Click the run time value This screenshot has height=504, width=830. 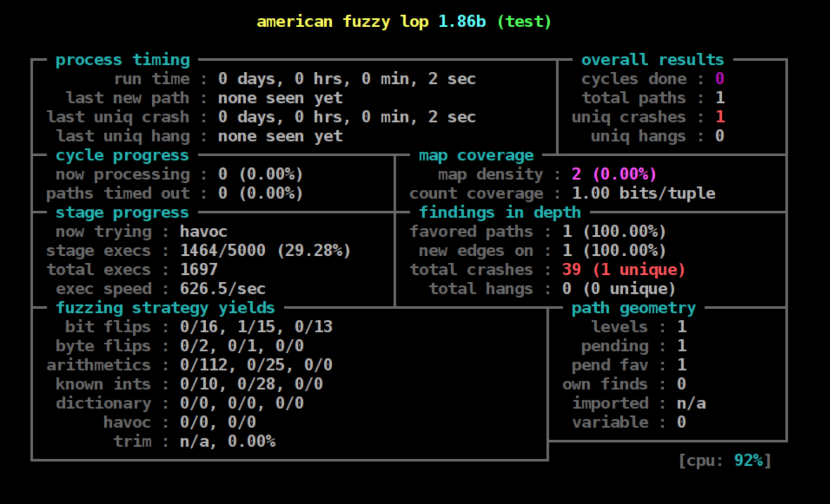pos(346,79)
